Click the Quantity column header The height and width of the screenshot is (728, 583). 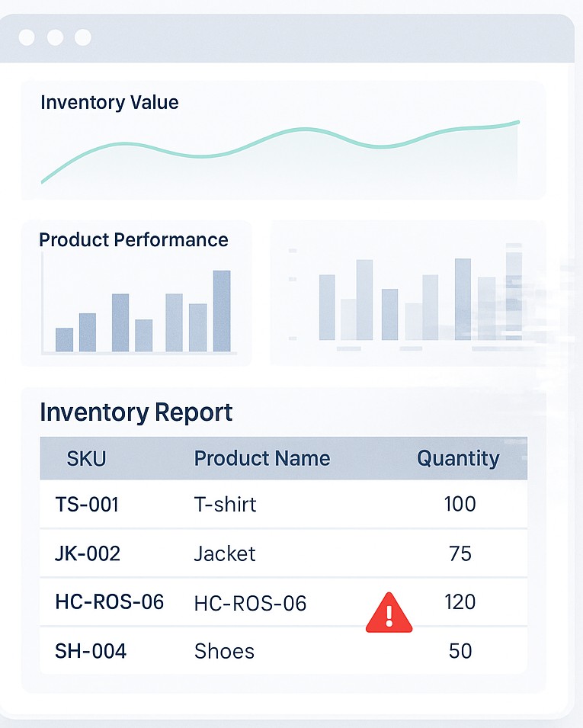point(458,458)
